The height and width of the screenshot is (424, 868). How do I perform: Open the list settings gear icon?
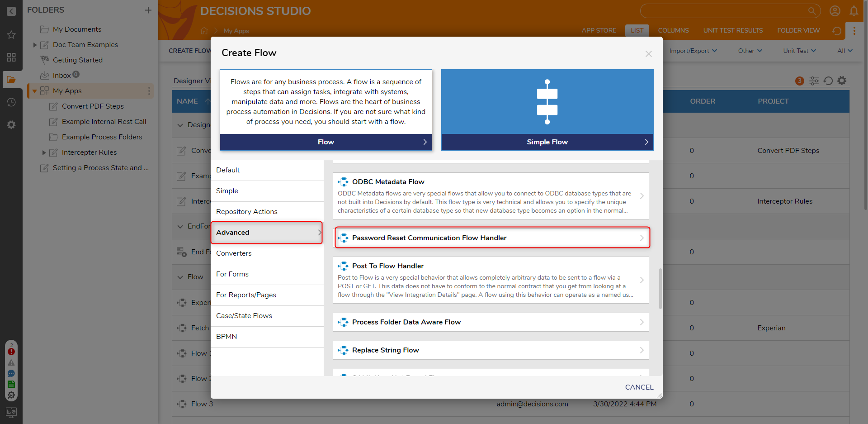[842, 81]
